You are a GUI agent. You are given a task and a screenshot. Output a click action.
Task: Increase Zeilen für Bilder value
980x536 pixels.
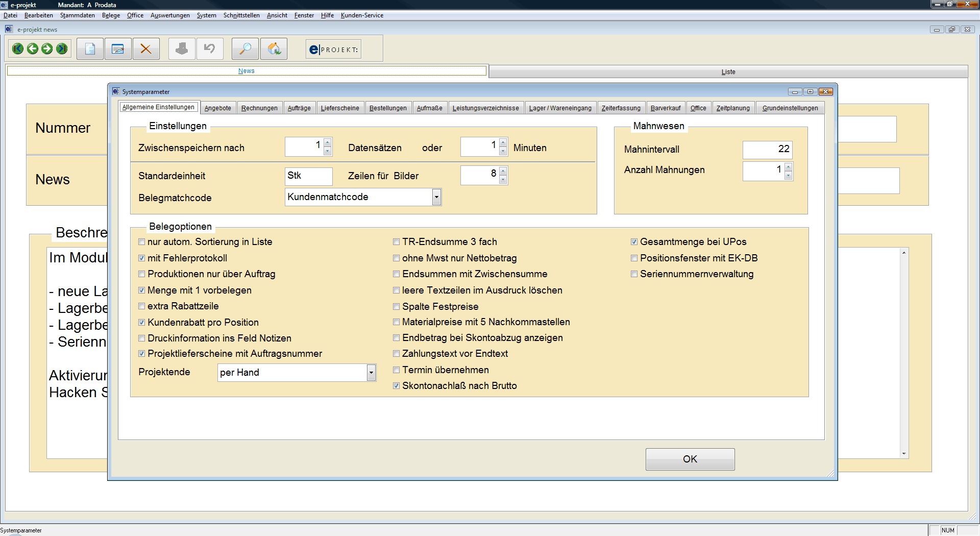503,171
